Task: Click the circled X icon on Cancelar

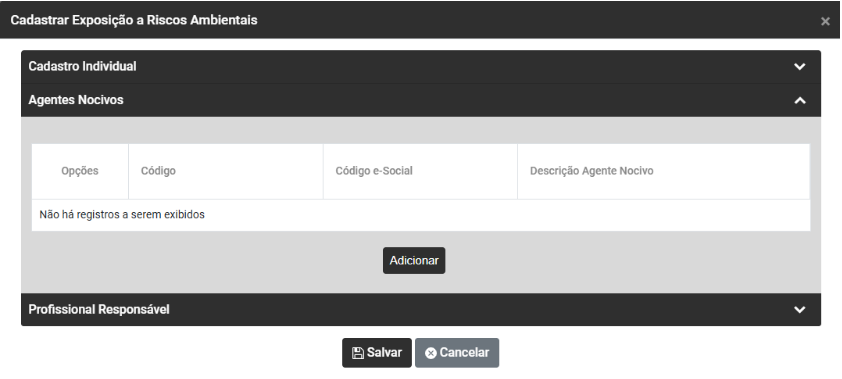Action: click(431, 353)
